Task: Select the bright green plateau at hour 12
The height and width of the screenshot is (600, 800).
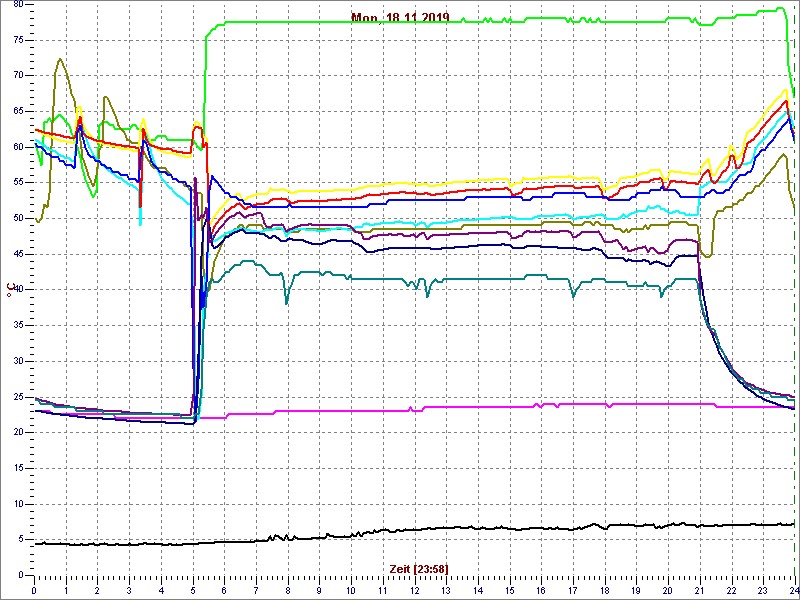Action: coord(414,21)
